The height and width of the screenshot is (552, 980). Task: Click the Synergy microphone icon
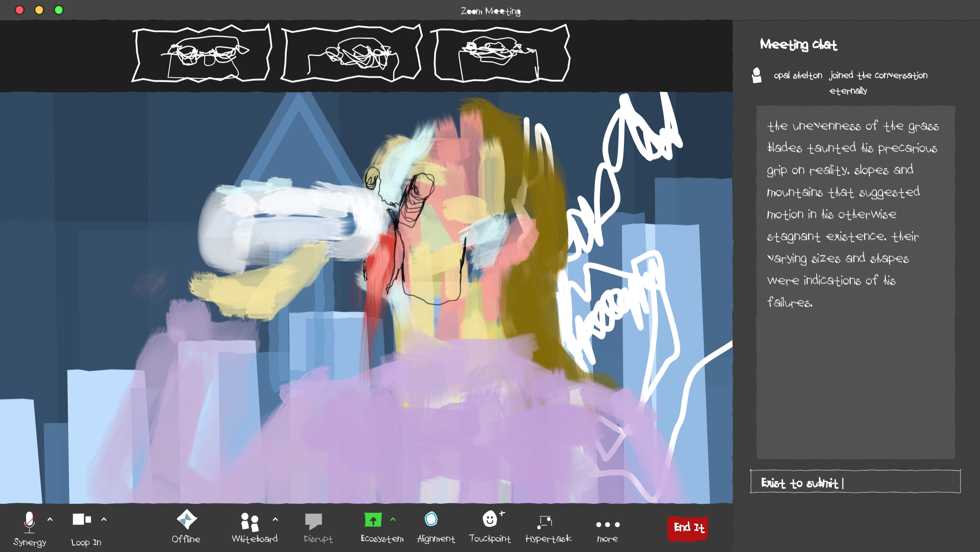(29, 522)
